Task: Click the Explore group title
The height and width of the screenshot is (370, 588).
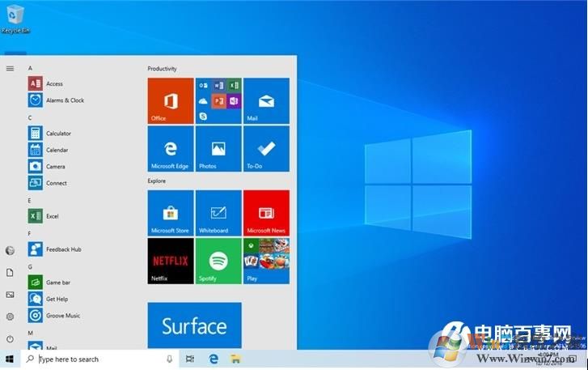Action: tap(157, 181)
